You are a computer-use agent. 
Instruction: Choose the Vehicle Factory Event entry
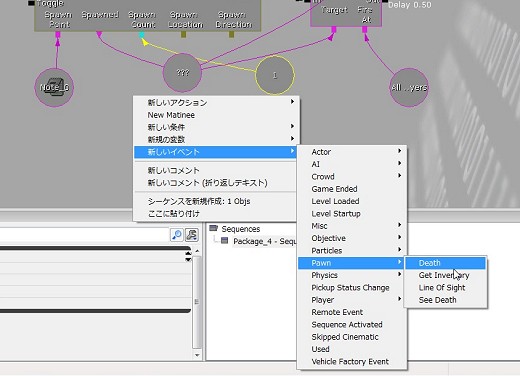click(352, 361)
